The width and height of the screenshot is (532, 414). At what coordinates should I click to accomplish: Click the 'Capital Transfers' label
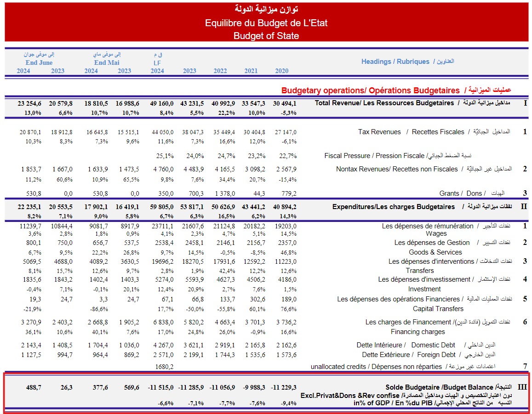coord(438,309)
